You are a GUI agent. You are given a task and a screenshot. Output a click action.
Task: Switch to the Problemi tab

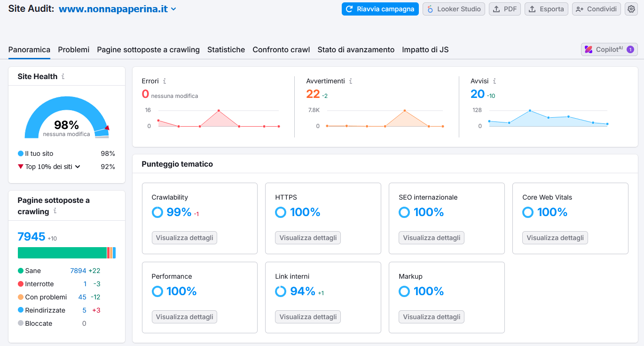click(73, 49)
